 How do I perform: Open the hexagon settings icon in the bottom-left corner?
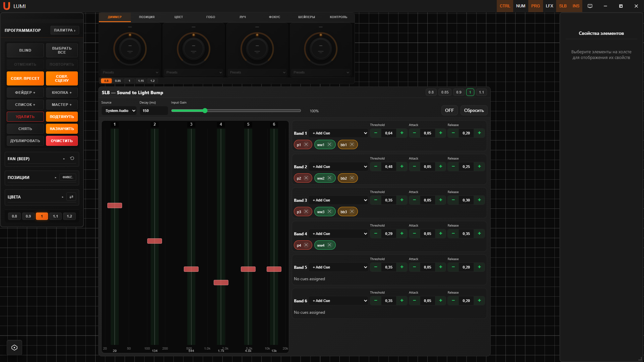(14, 348)
